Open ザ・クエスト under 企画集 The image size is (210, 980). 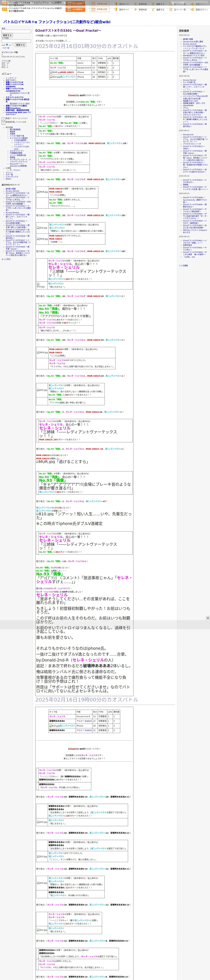(15, 170)
